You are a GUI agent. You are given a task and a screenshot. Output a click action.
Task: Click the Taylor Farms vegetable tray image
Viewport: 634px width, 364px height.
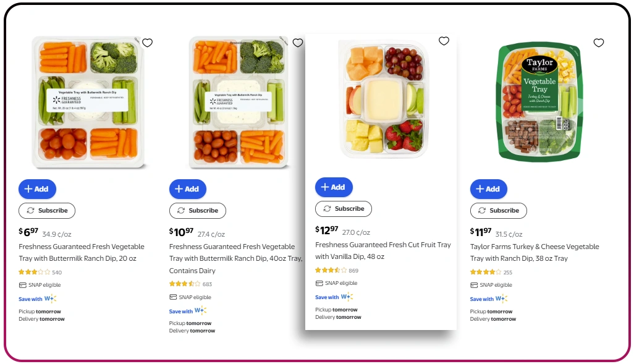539,101
